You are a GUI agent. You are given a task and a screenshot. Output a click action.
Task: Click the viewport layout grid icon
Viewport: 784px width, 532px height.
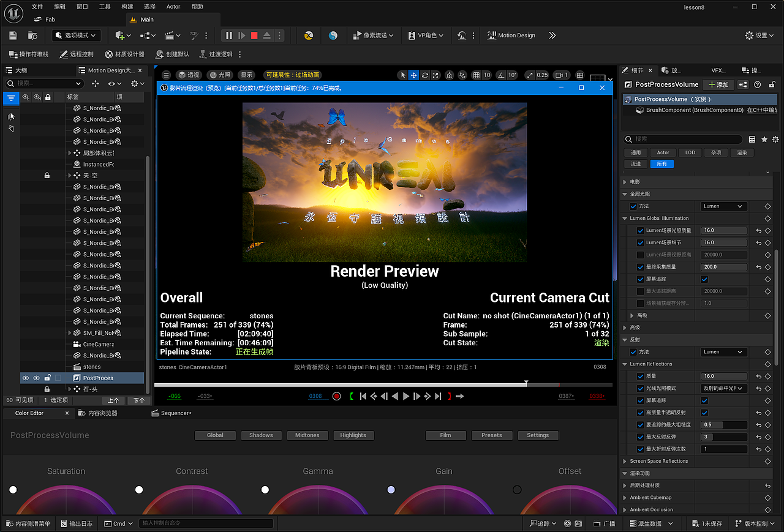coord(580,75)
